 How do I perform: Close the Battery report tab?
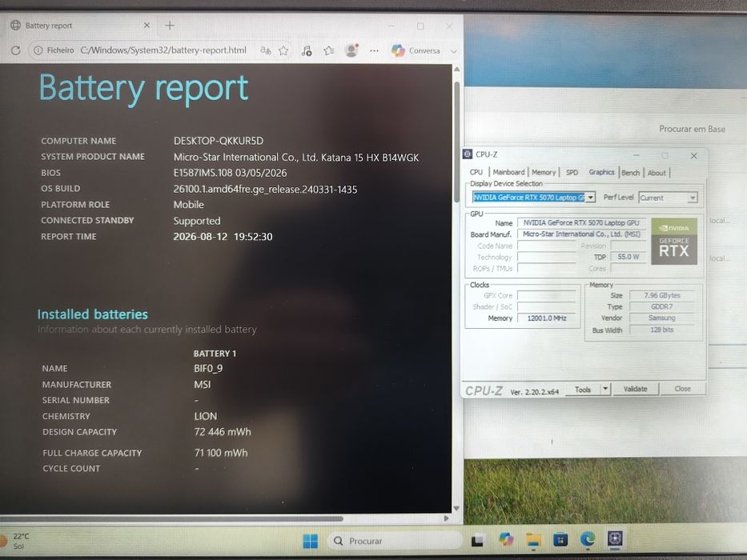coord(147,26)
